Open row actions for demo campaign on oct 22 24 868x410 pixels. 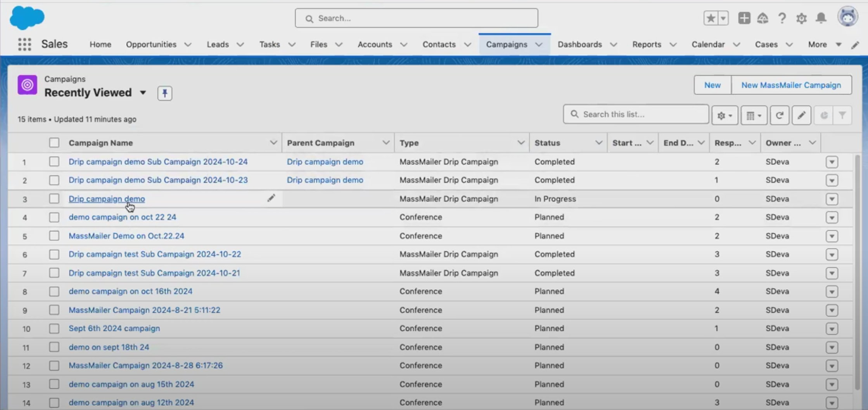pyautogui.click(x=832, y=217)
